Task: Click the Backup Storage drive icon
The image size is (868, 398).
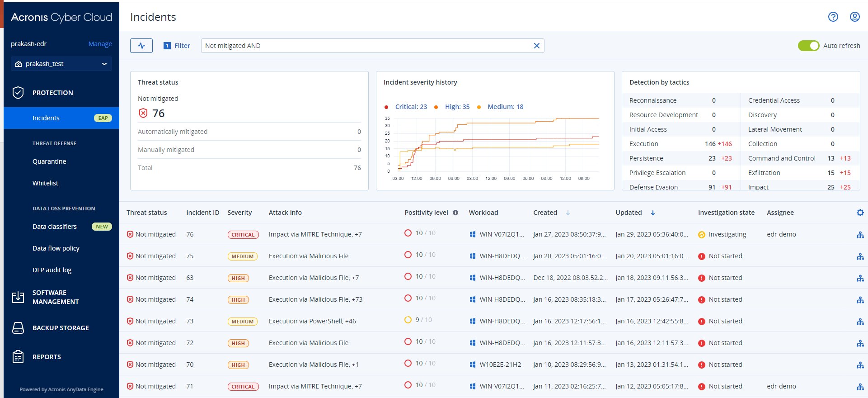Action: coord(18,328)
